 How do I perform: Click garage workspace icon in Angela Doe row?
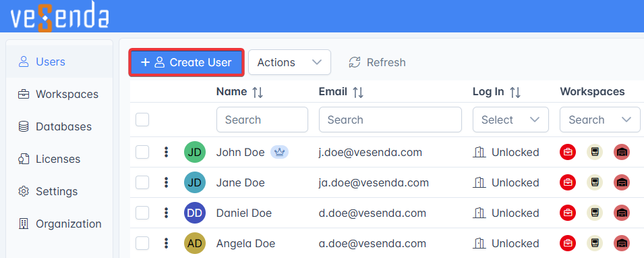pyautogui.click(x=622, y=243)
